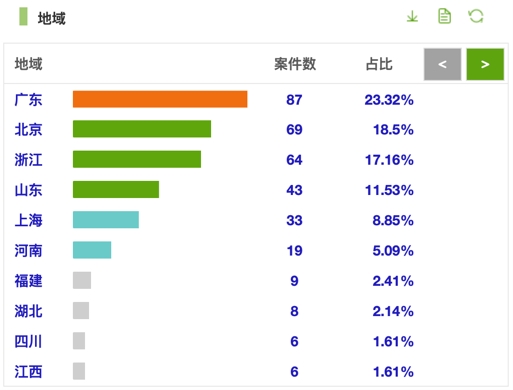Open the document export icon
Image resolution: width=513 pixels, height=390 pixels.
pos(444,16)
